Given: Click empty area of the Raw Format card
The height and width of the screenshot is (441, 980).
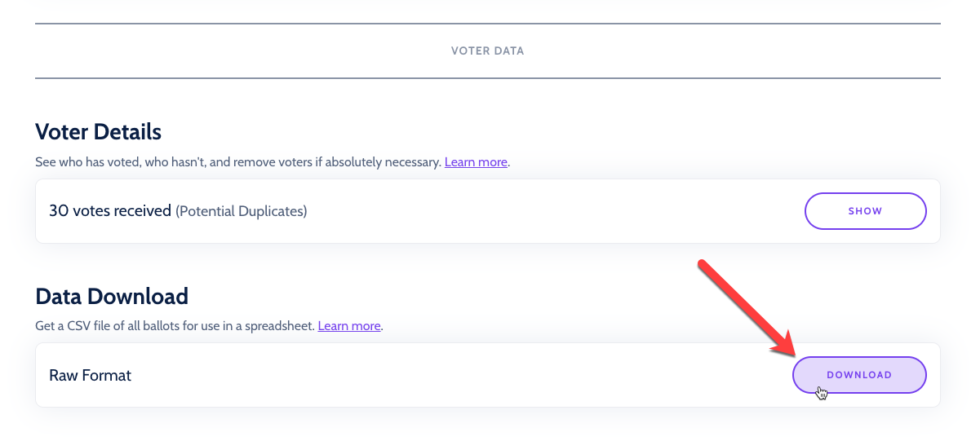Looking at the screenshot, I should click(x=457, y=375).
